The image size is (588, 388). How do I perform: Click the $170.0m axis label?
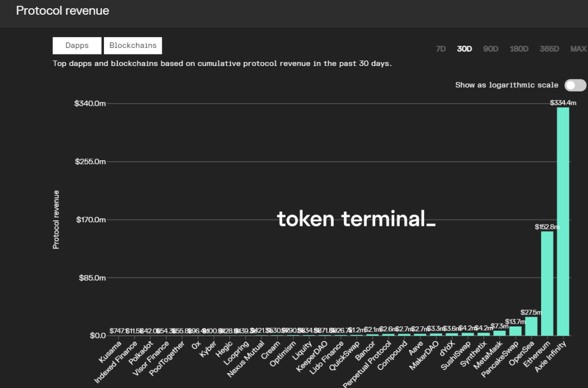click(x=91, y=220)
